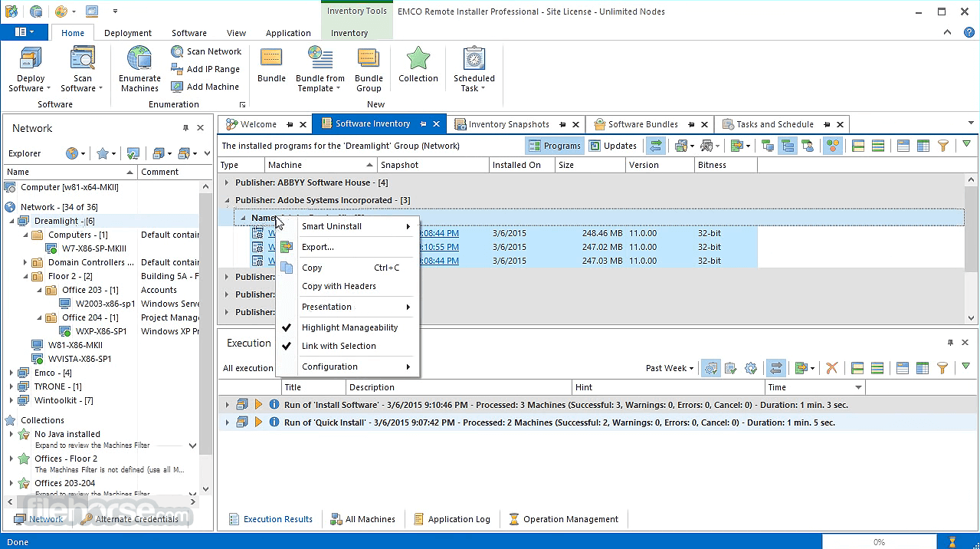
Task: Expand the TYRONE network group
Action: (x=11, y=386)
